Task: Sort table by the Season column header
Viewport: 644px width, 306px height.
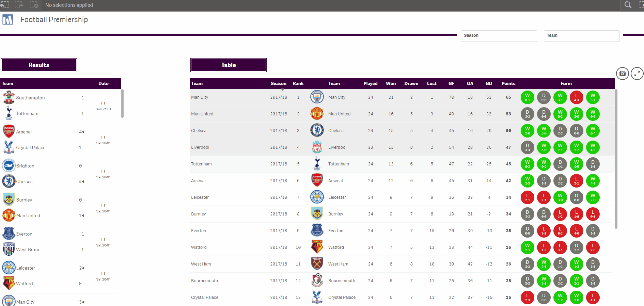Action: coord(278,83)
